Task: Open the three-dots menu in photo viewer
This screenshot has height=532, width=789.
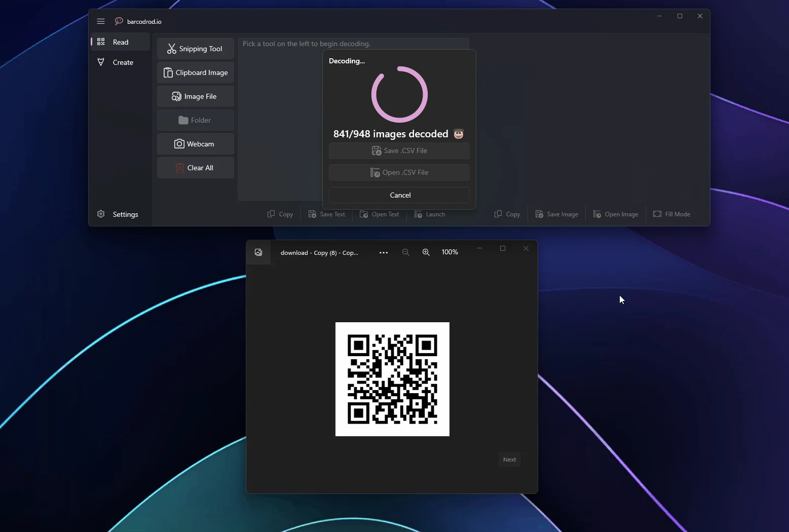Action: pos(384,252)
